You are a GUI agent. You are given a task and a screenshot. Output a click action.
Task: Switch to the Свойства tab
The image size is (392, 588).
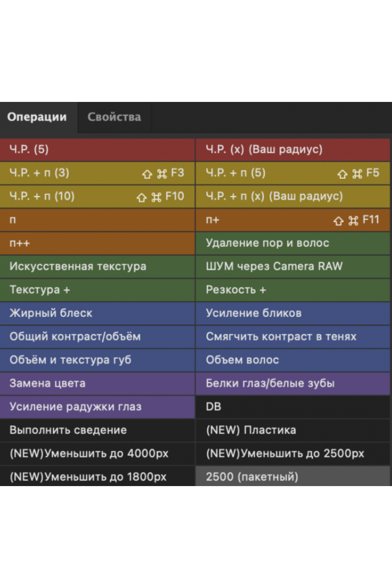[x=114, y=117]
